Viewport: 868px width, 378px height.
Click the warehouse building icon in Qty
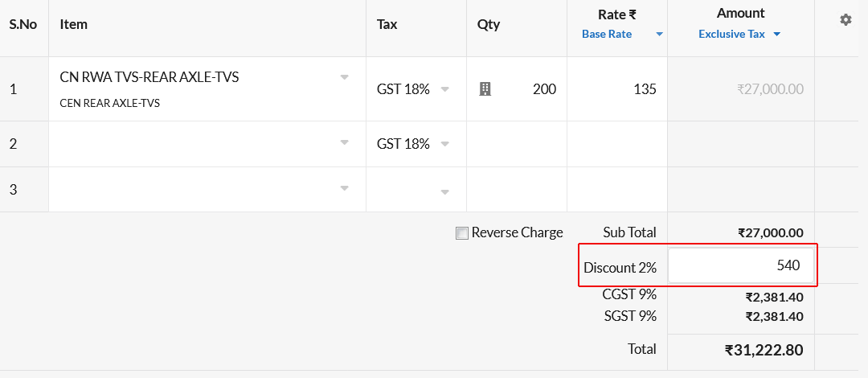(x=485, y=88)
